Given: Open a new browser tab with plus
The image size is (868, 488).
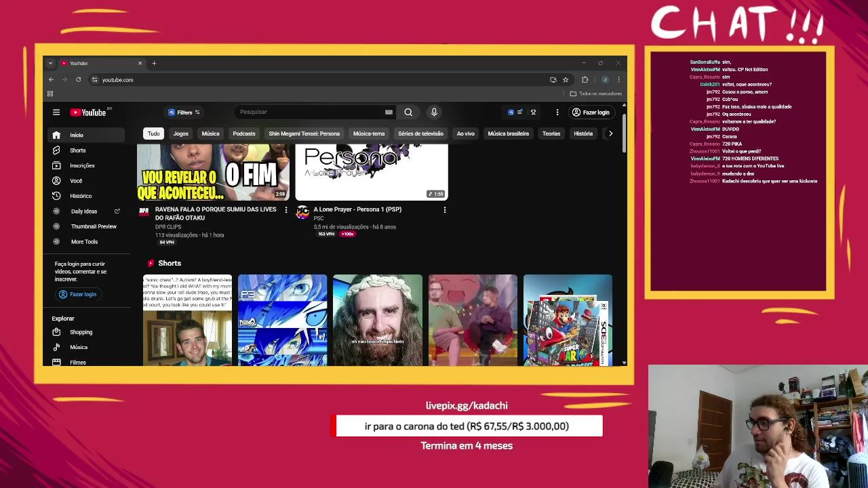Looking at the screenshot, I should [x=154, y=63].
